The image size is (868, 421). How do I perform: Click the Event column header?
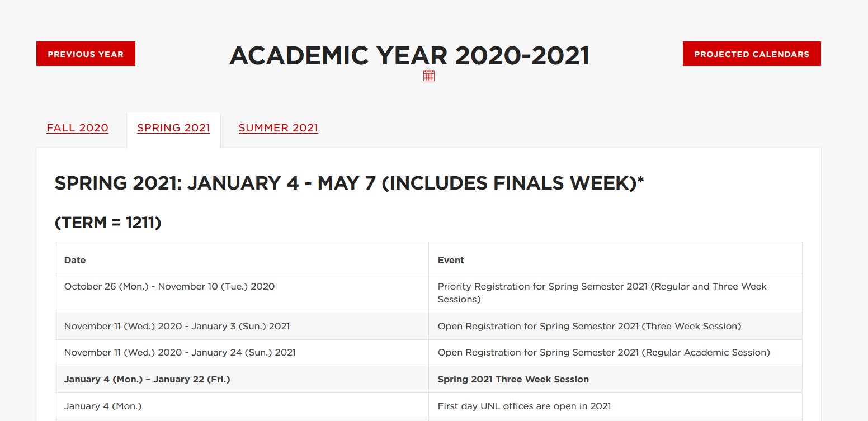(451, 260)
